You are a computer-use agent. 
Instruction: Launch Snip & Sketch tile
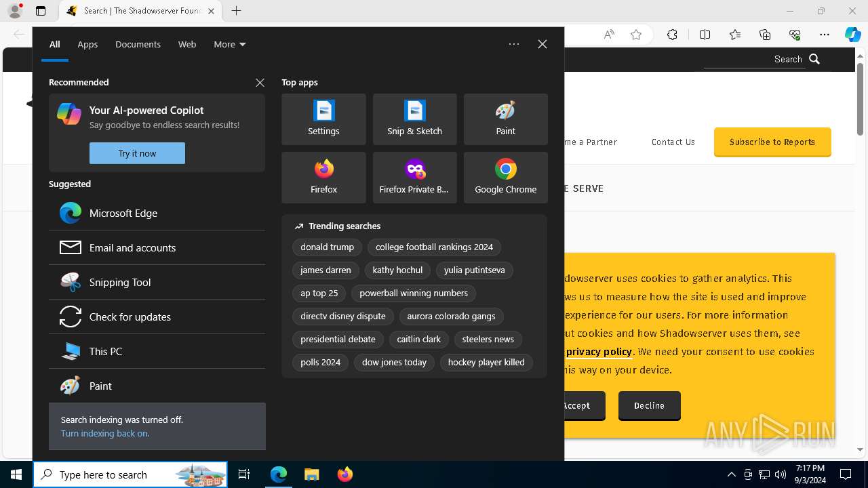(x=414, y=119)
